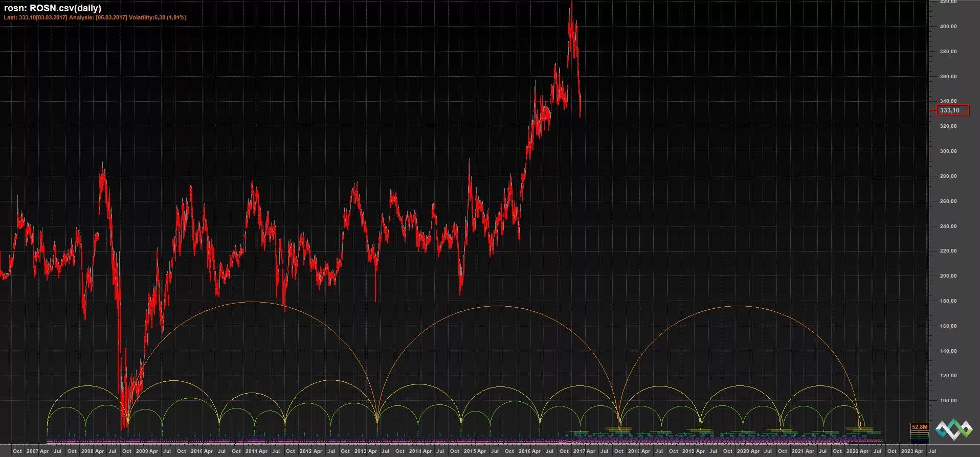980x457 pixels.
Task: Click the 2019 year label on the time axis
Action: click(x=688, y=451)
